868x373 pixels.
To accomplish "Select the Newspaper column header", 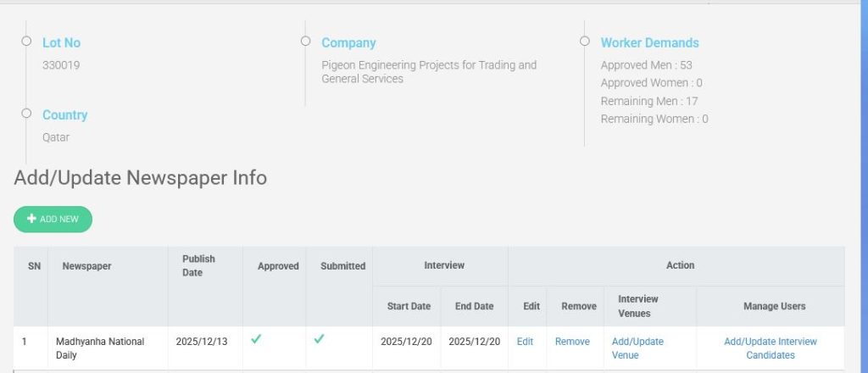I will pos(86,266).
